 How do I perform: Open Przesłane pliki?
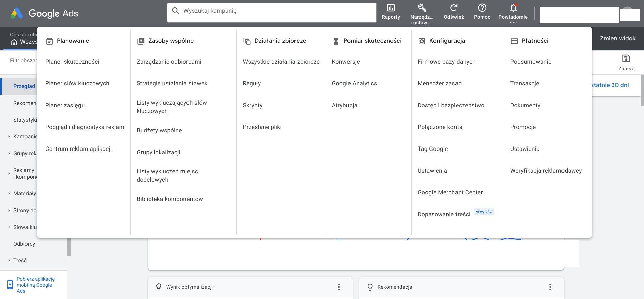pyautogui.click(x=262, y=127)
